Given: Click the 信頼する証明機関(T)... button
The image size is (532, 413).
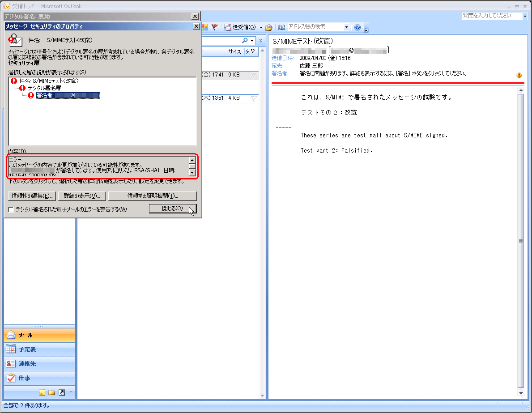Looking at the screenshot, I should [152, 196].
